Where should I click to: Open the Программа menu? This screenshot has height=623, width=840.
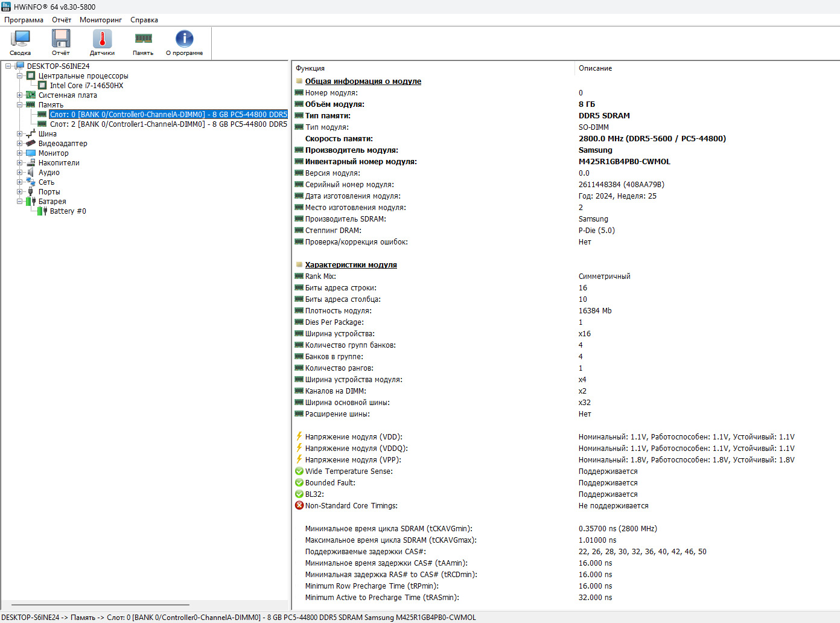[x=24, y=20]
